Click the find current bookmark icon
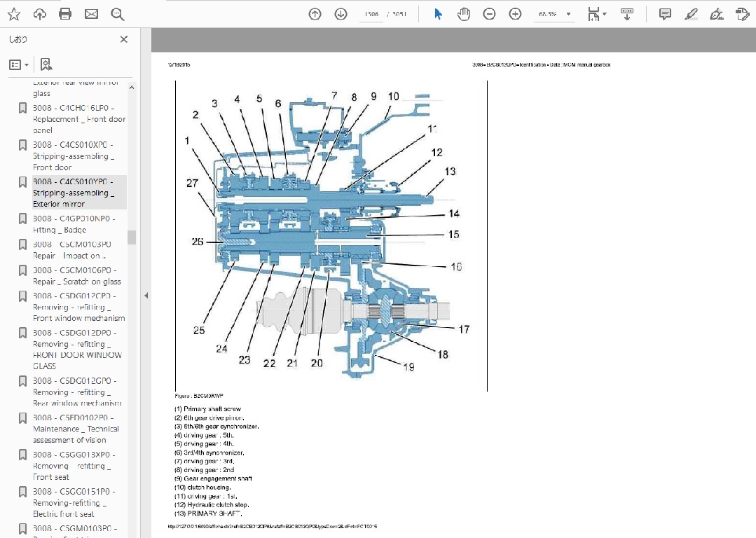This screenshot has width=756, height=538. point(46,64)
